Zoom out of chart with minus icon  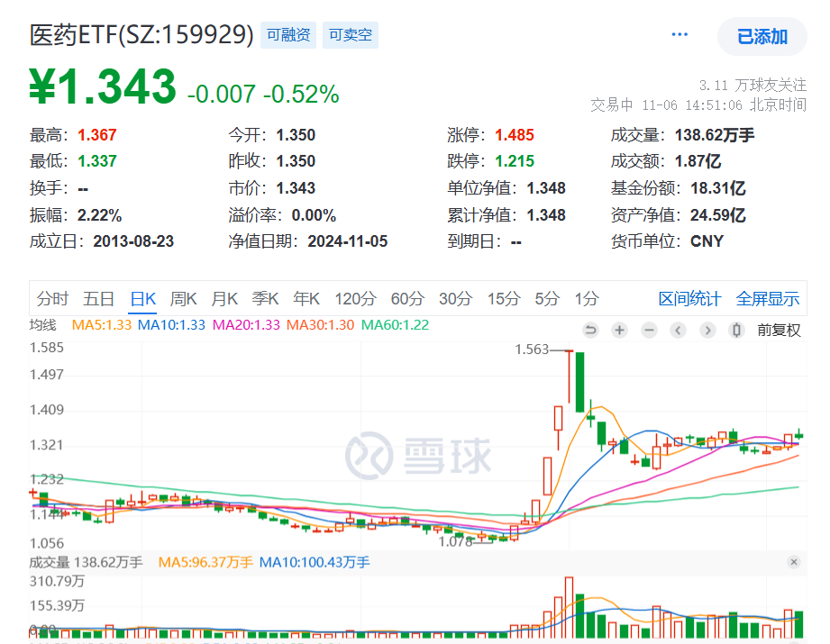point(649,331)
